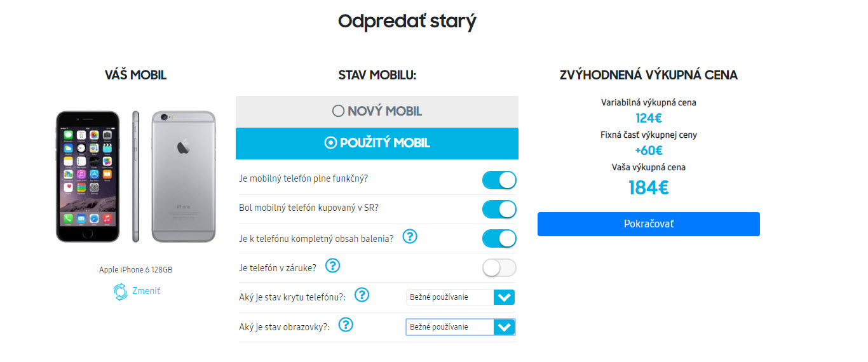Click the arrow on the cover condition dropdown
868x362 pixels.
(504, 297)
